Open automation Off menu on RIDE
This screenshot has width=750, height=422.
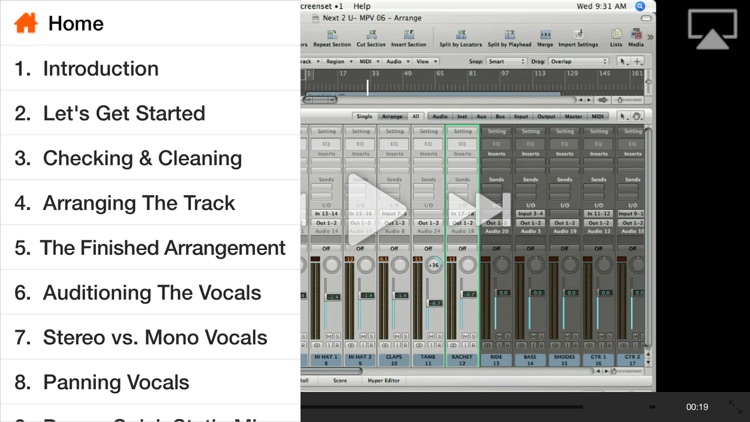[x=496, y=248]
